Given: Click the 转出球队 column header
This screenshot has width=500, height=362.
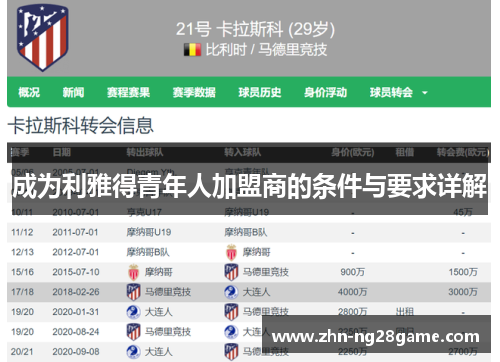Looking at the screenshot, I should point(145,153).
